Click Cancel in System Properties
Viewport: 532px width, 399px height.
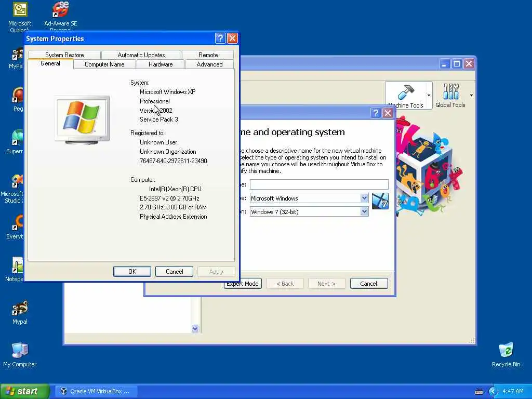point(174,271)
